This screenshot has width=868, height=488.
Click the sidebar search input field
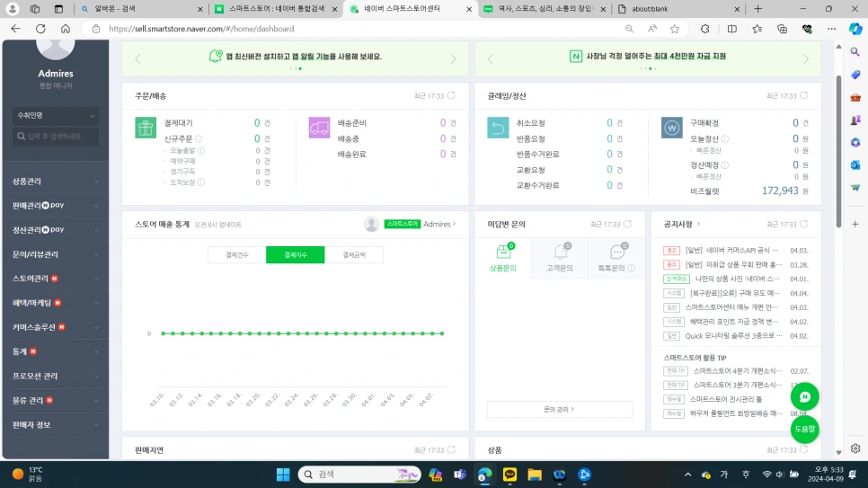tap(56, 137)
